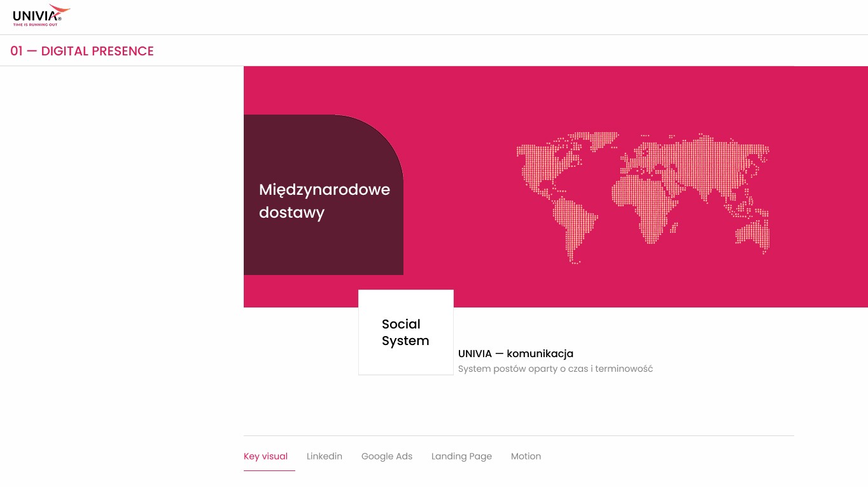Click the dotted world map graphic

click(643, 197)
